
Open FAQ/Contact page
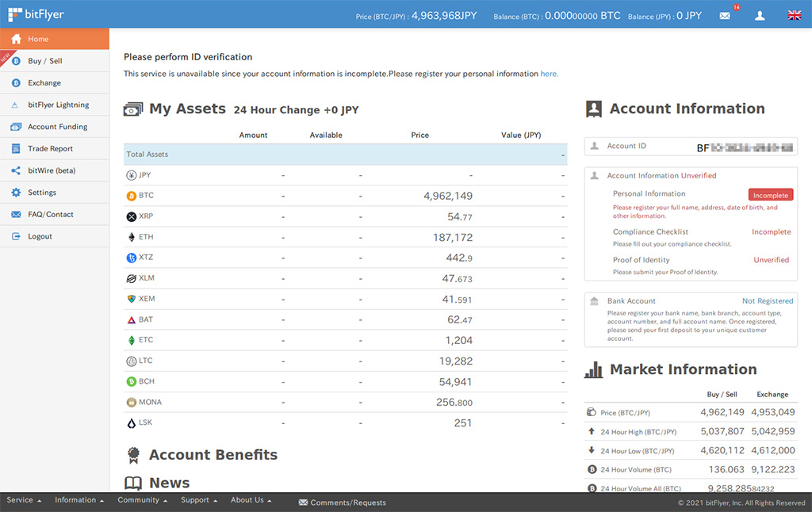(x=55, y=214)
